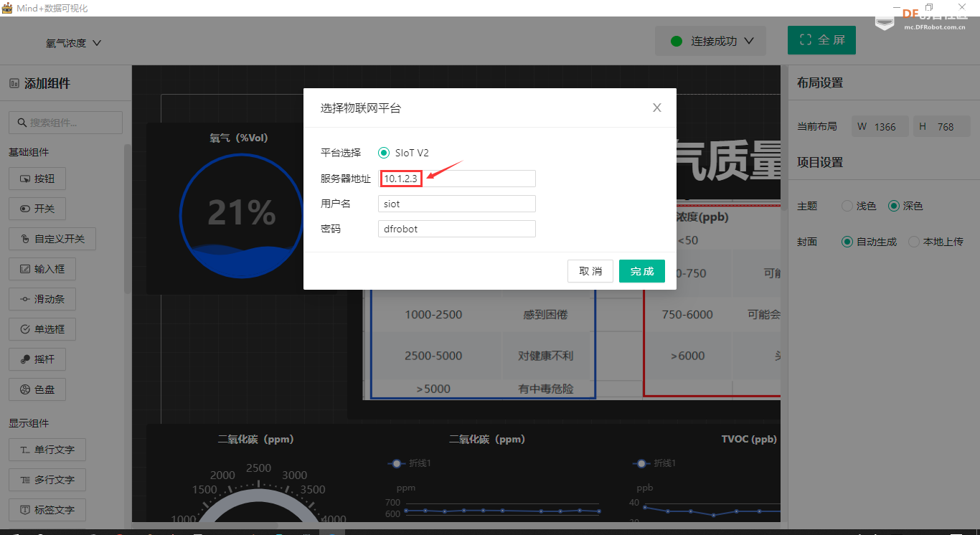Click the 折线1 legend of TVOC chart
980x535 pixels.
tap(654, 463)
